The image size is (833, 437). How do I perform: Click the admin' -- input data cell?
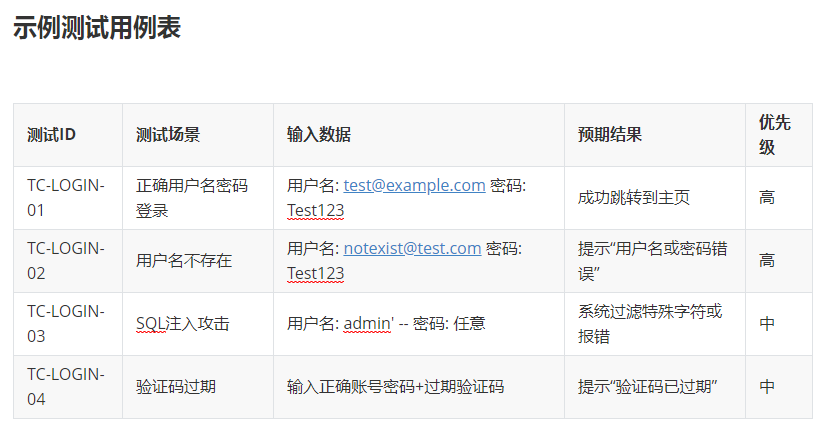419,324
